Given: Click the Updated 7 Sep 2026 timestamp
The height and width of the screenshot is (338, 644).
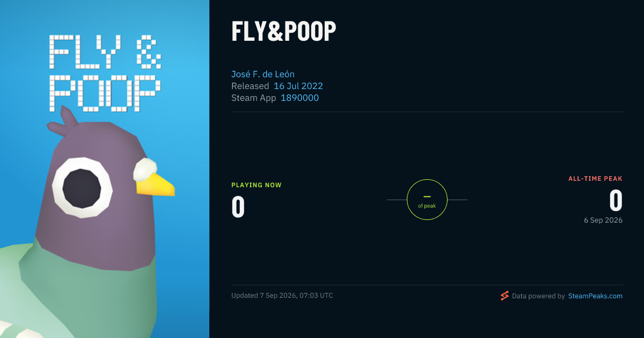Looking at the screenshot, I should pos(282,296).
